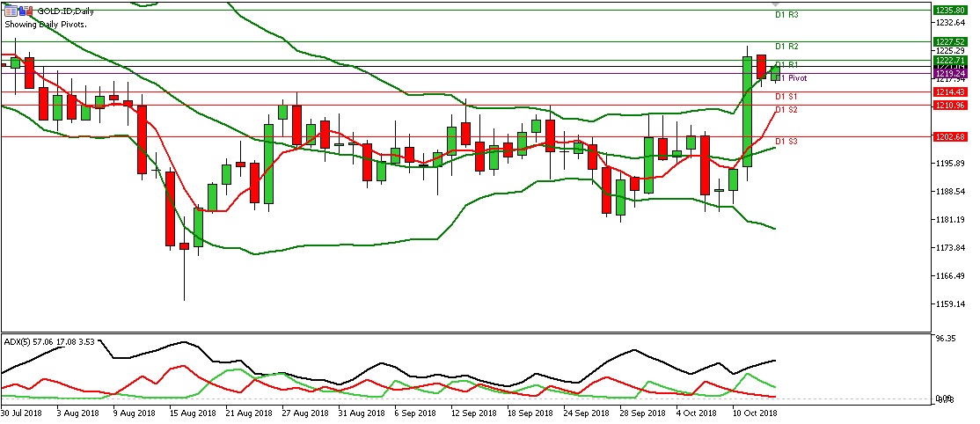Image resolution: width=980 pixels, height=424 pixels.
Task: Select the D1 S1 support label
Action: 786,96
